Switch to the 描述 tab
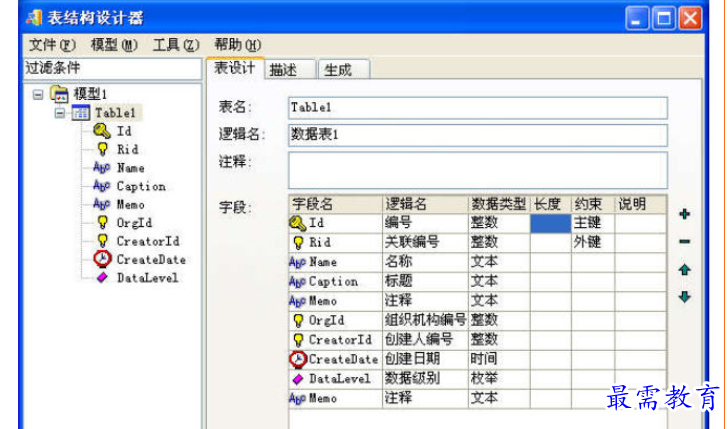The width and height of the screenshot is (728, 429). (290, 70)
